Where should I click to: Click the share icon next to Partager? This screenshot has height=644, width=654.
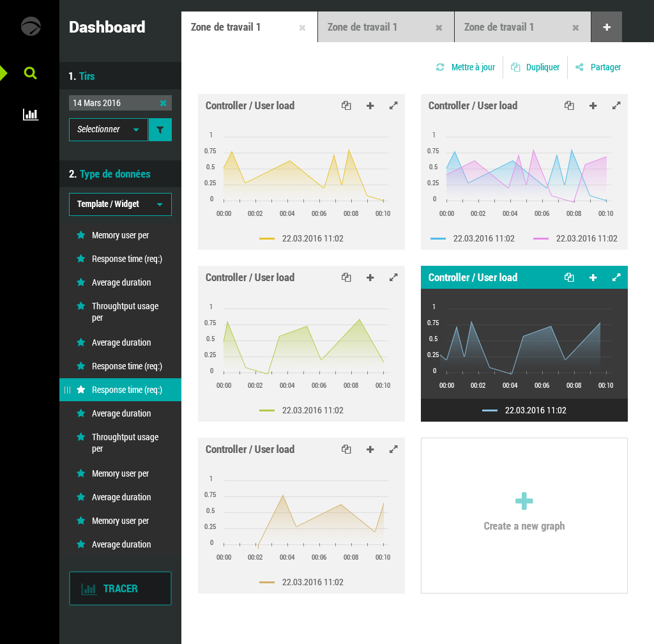(580, 66)
